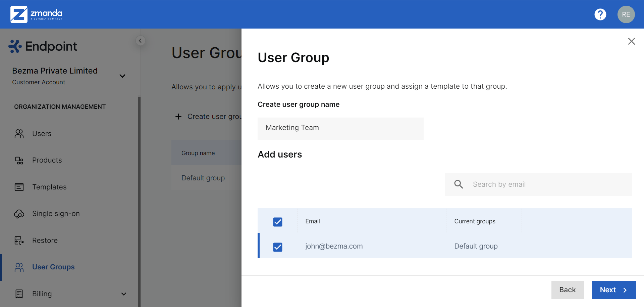The width and height of the screenshot is (644, 307).
Task: Expand the Bezma Private Limited account dropdown
Action: coord(122,76)
